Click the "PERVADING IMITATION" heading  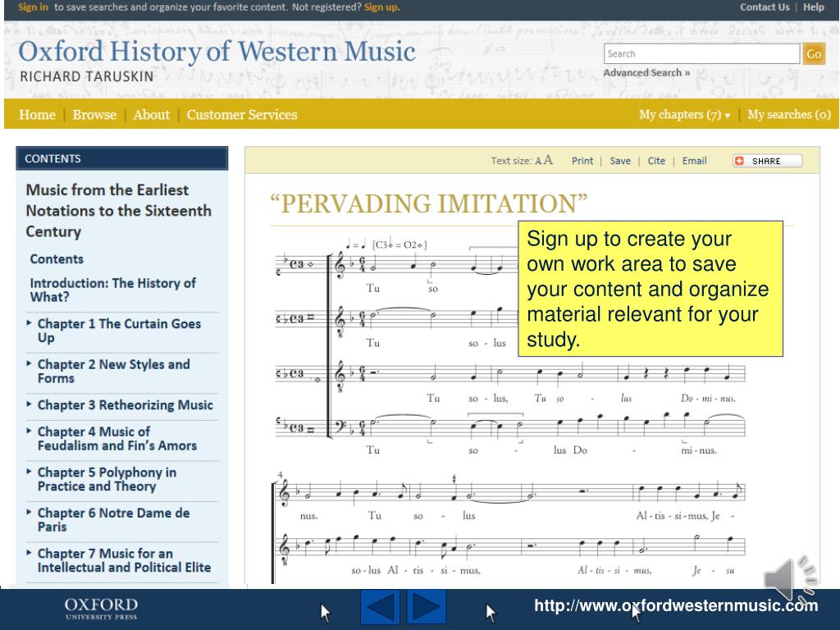click(x=428, y=203)
